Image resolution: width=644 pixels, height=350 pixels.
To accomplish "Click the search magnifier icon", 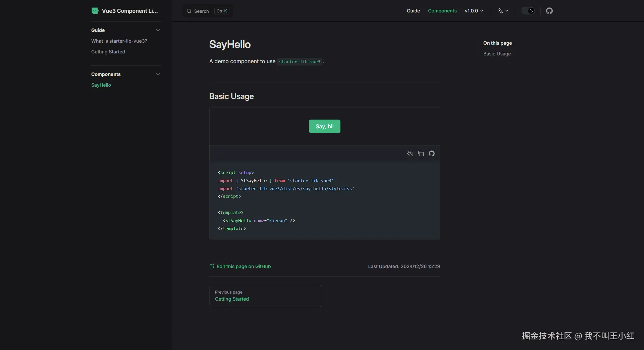I will tap(189, 11).
